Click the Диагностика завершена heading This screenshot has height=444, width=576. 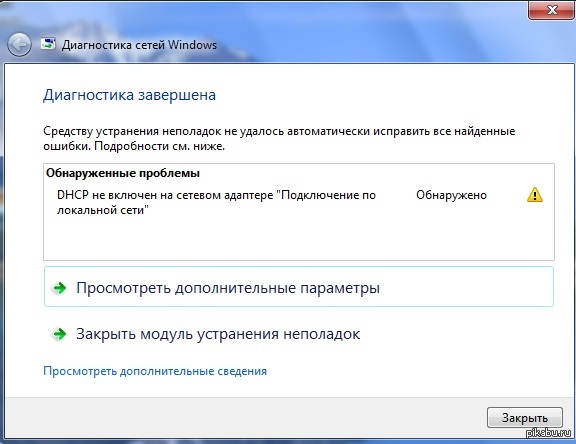(129, 95)
